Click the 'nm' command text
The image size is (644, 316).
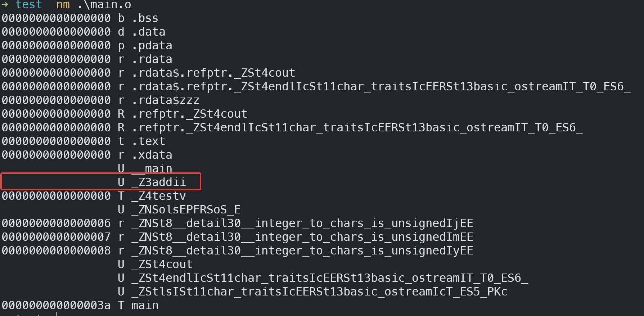pyautogui.click(x=63, y=4)
